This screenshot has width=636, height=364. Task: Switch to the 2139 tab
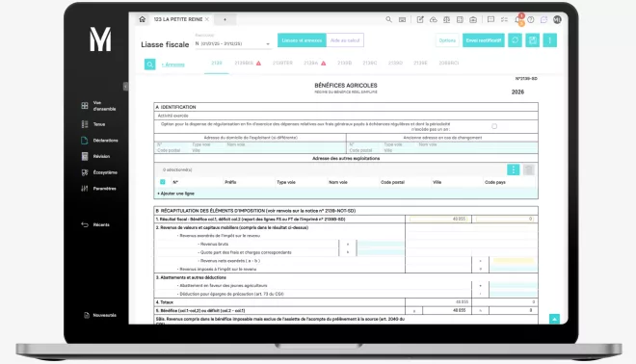(217, 64)
